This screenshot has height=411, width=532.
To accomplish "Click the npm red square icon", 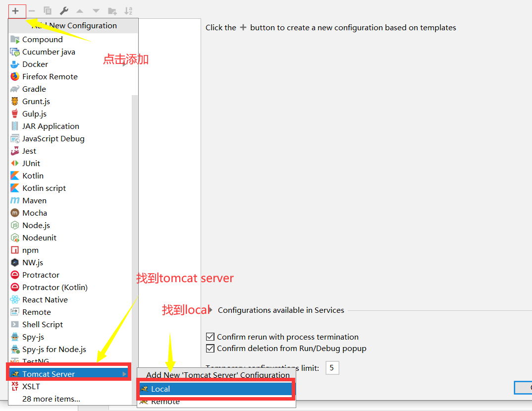I will [15, 250].
